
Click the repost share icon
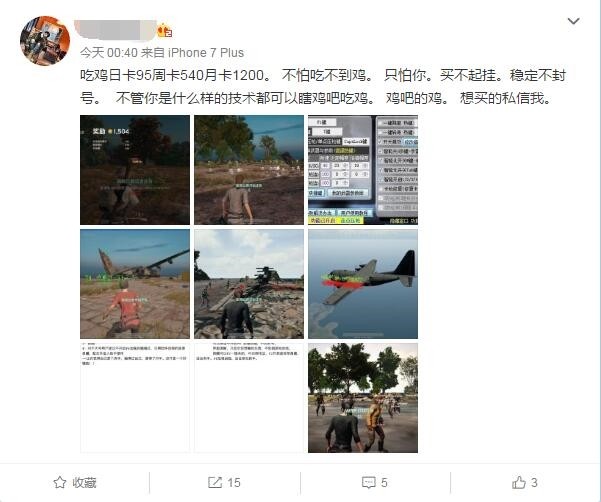pos(215,482)
